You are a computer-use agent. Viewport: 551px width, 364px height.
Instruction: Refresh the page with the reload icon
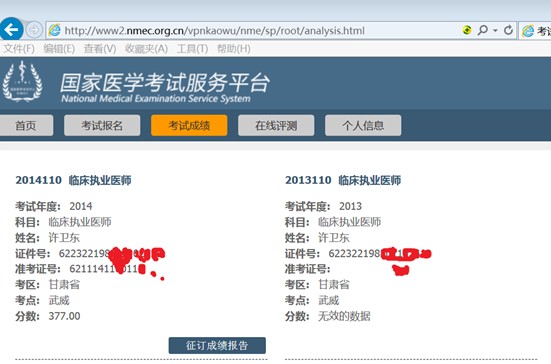[508, 30]
